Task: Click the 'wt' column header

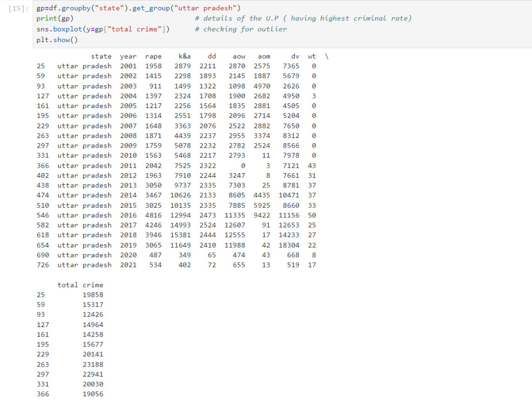Action: (312, 56)
